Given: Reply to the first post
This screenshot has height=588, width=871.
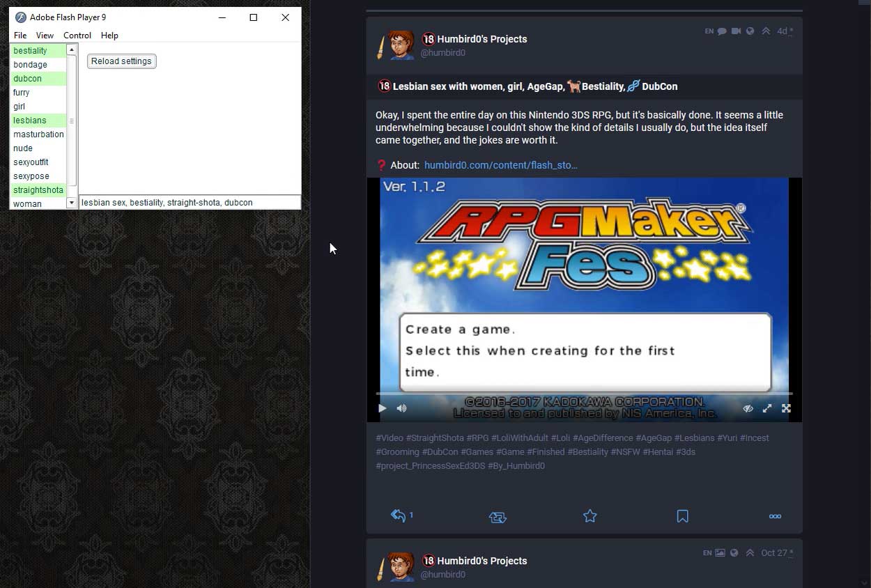Looking at the screenshot, I should pos(399,516).
